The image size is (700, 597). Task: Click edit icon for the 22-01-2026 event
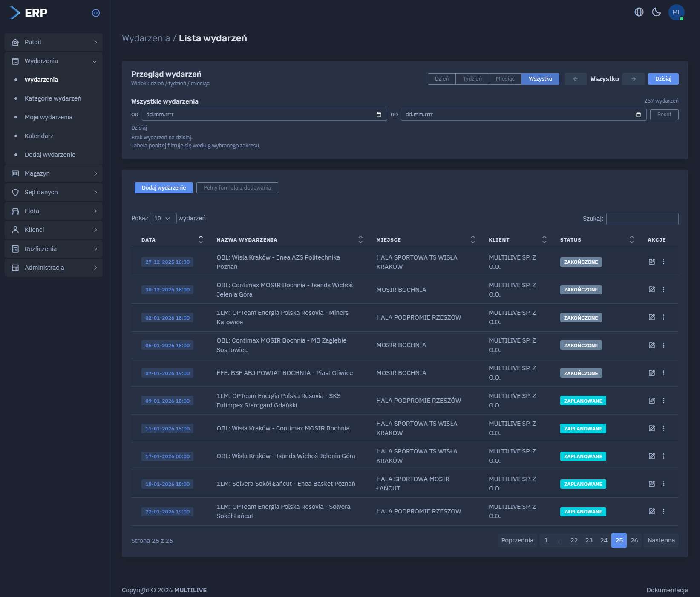click(651, 511)
